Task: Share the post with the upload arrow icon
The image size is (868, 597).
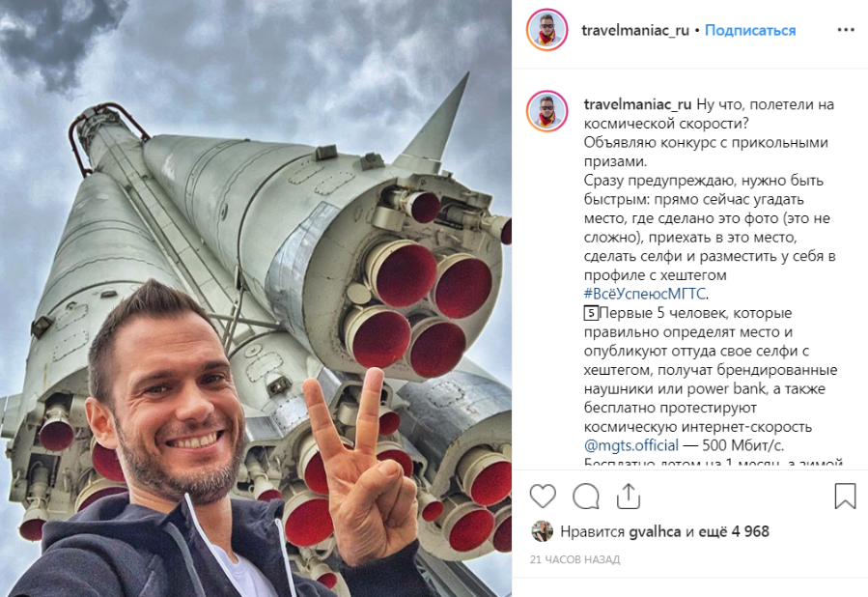Action: coord(629,496)
